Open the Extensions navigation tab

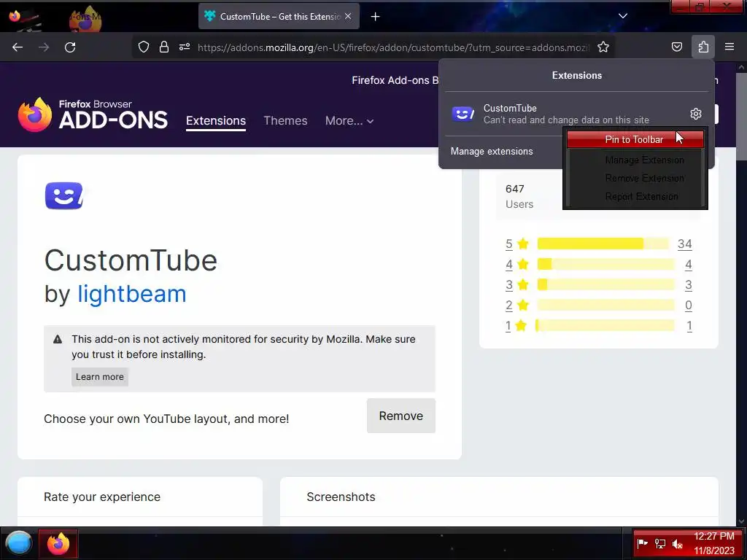click(x=216, y=120)
